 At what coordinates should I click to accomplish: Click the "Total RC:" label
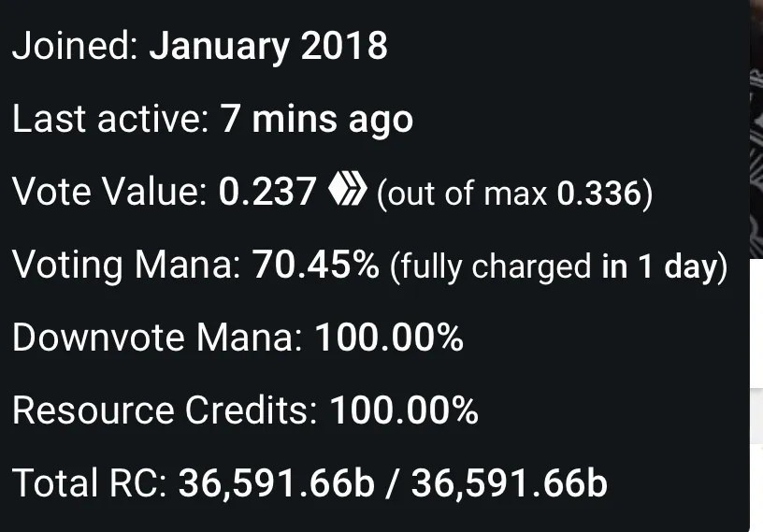(x=89, y=483)
